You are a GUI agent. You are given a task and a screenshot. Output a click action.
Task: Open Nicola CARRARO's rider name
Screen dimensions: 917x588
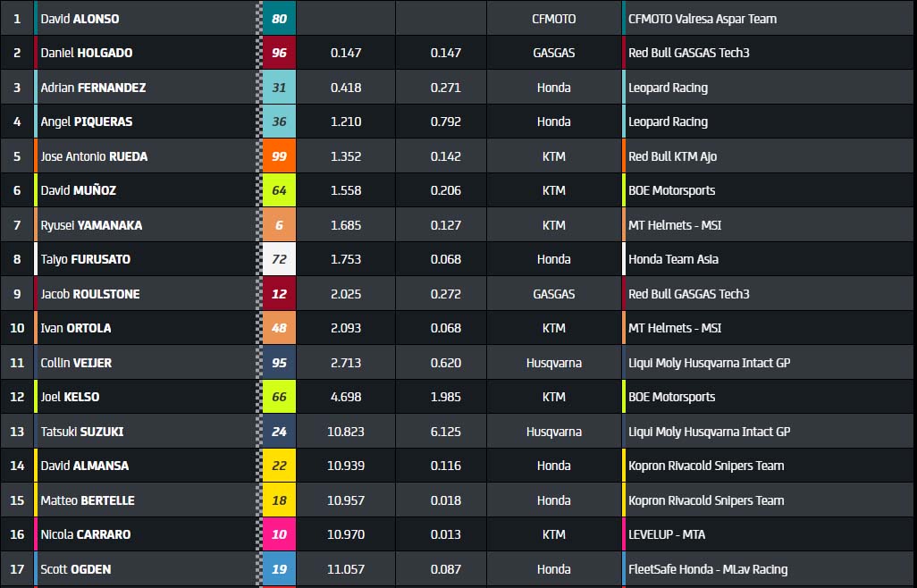[86, 534]
